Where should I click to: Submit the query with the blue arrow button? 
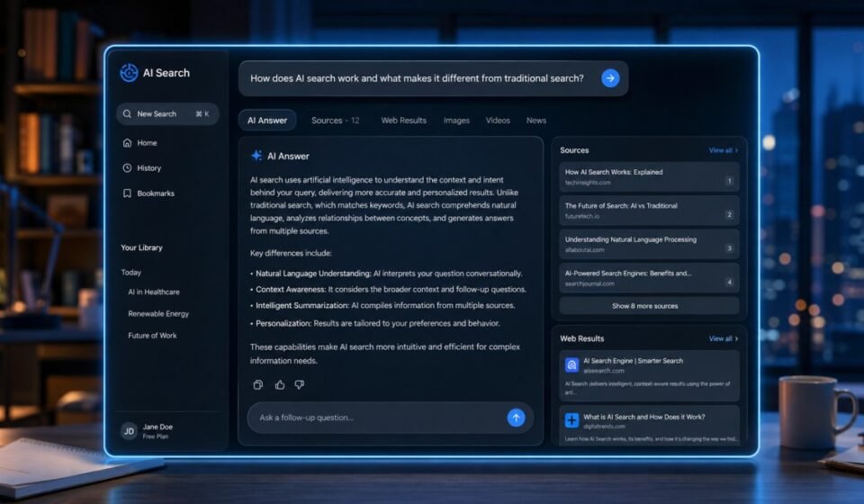[610, 78]
